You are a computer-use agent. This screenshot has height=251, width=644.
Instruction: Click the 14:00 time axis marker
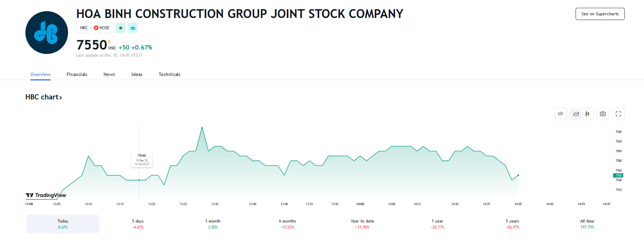coord(360,204)
